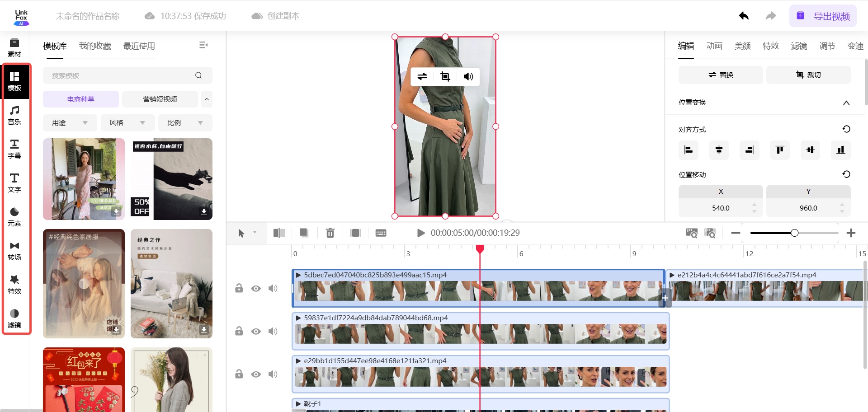The image size is (868, 412).
Task: Open the 转场 transitions panel
Action: pos(14,251)
